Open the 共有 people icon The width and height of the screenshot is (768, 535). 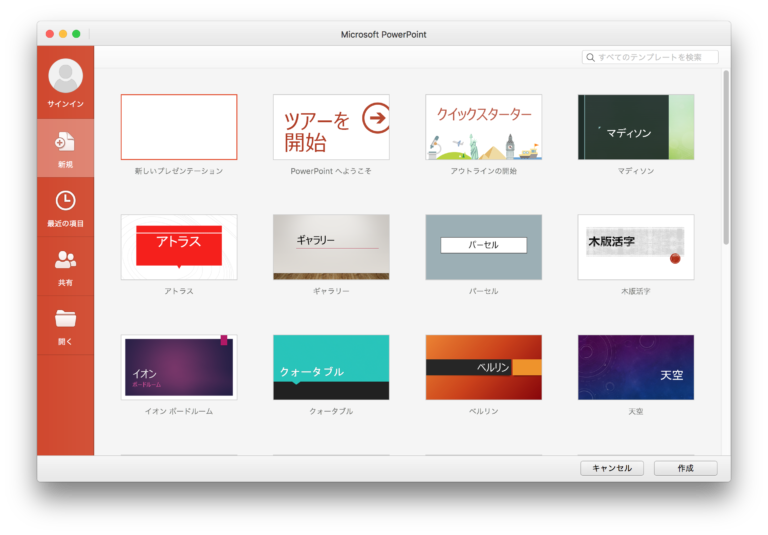point(65,260)
